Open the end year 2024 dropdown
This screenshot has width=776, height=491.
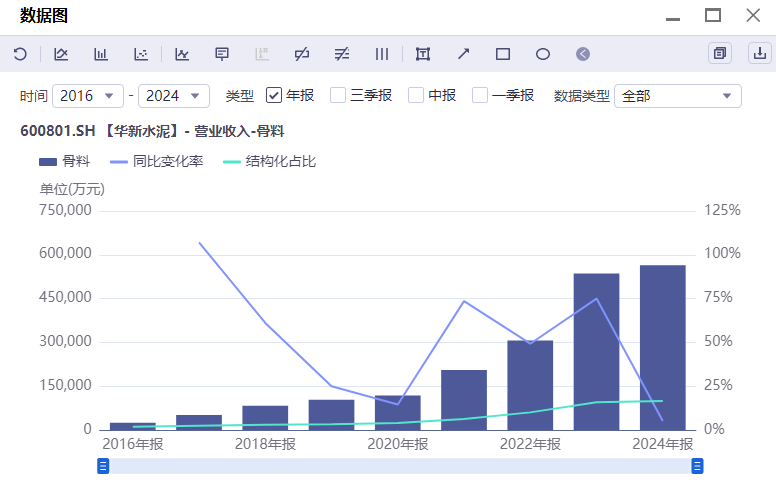174,96
